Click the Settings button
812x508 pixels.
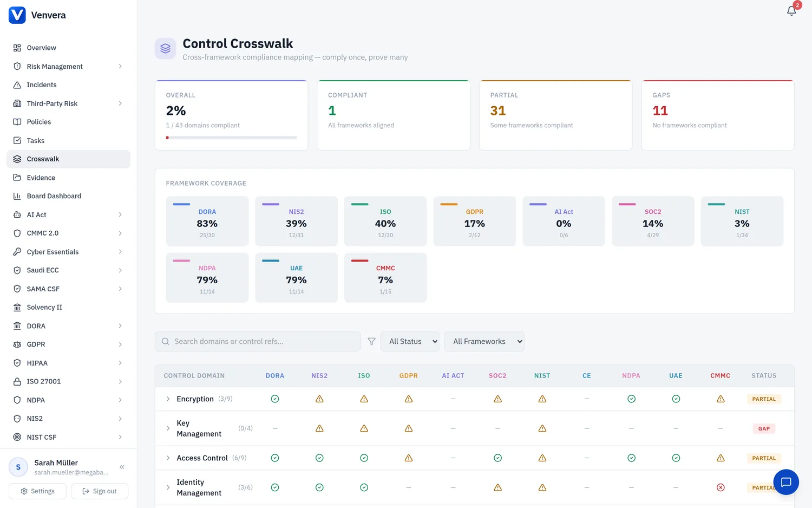(x=37, y=491)
